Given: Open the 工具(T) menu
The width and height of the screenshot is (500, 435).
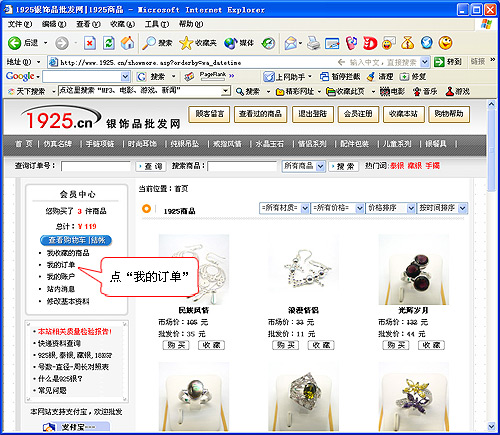Looking at the screenshot, I should click(x=157, y=24).
